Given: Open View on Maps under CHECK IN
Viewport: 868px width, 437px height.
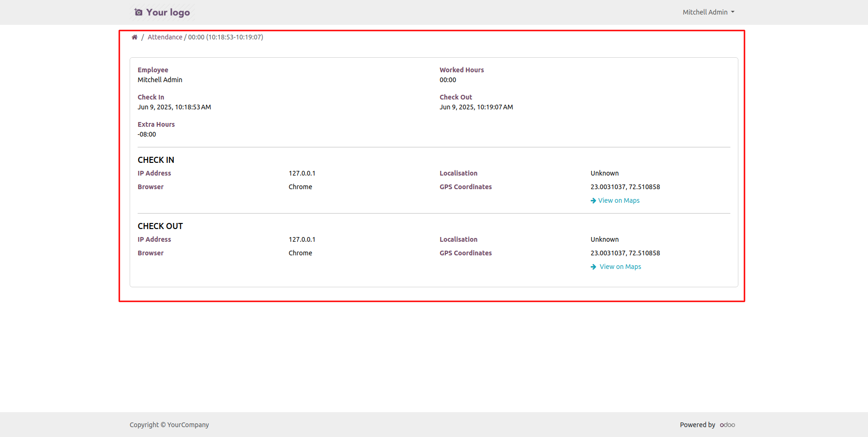Looking at the screenshot, I should pos(619,200).
